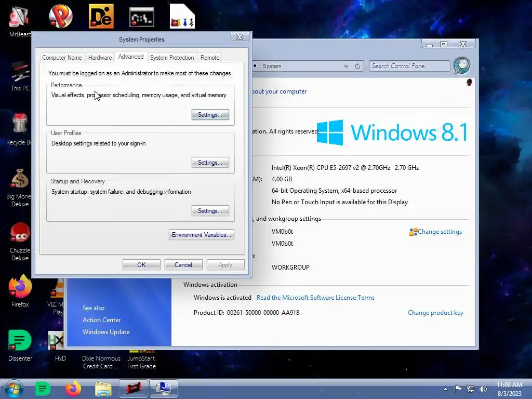Open Performance Settings button
532x399 pixels.
click(210, 115)
